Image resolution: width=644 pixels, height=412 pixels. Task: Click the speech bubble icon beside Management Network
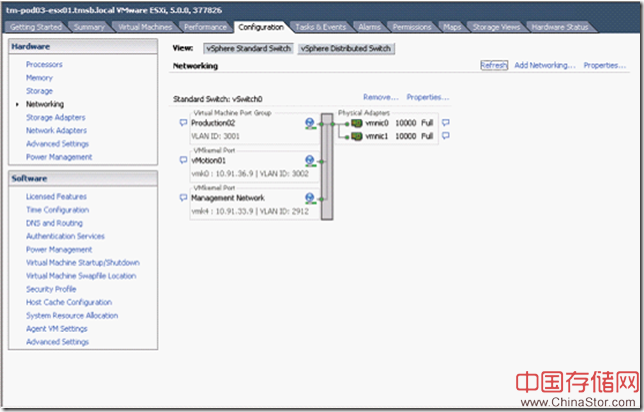click(x=183, y=198)
